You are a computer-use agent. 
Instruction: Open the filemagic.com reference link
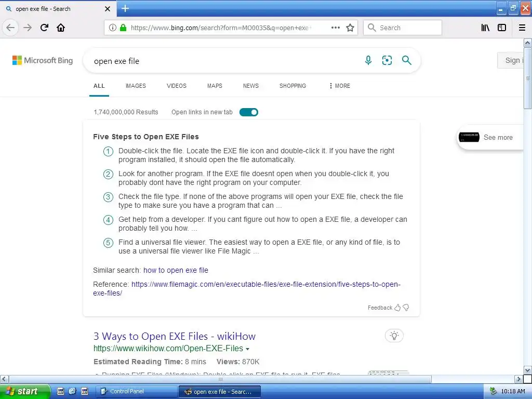[247, 289]
